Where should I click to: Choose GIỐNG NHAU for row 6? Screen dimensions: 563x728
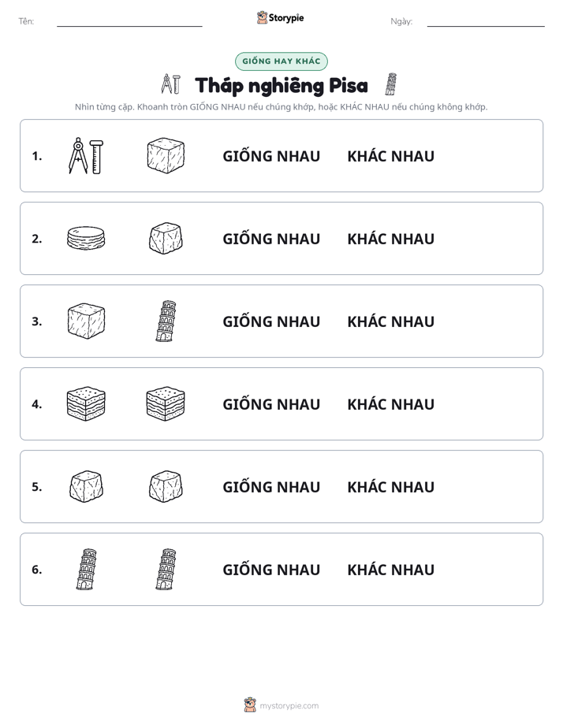tap(271, 569)
